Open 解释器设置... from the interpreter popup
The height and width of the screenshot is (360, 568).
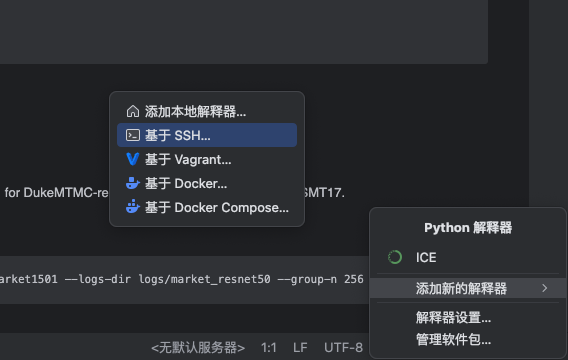(x=453, y=318)
